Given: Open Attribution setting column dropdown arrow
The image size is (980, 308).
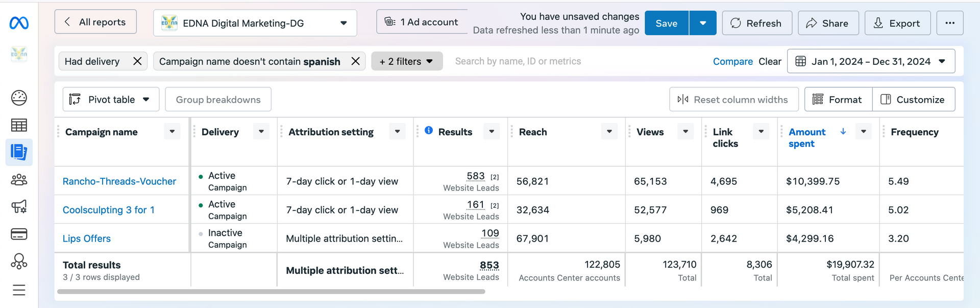Looking at the screenshot, I should [398, 131].
